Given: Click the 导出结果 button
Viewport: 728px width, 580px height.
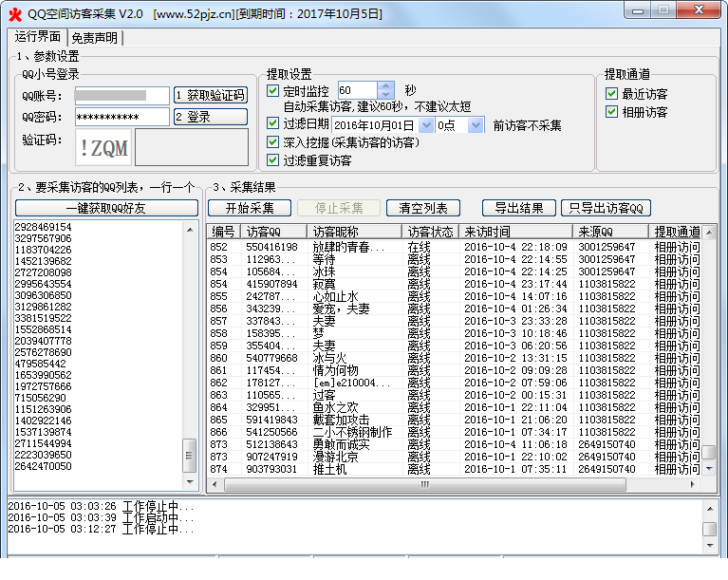Looking at the screenshot, I should click(519, 208).
